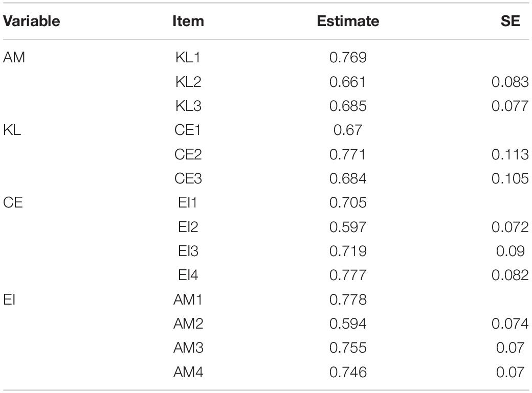Click the SE column header
This screenshot has height=393, width=532.
(x=510, y=21)
